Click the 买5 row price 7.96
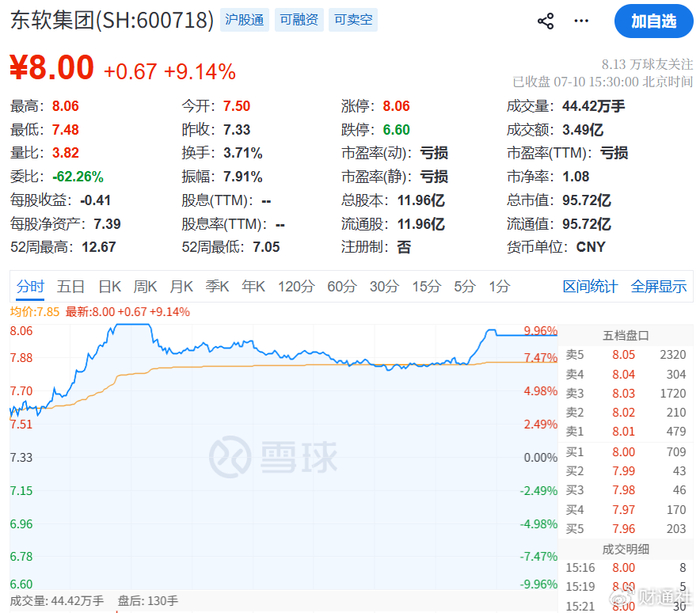700x613 pixels. [x=623, y=529]
